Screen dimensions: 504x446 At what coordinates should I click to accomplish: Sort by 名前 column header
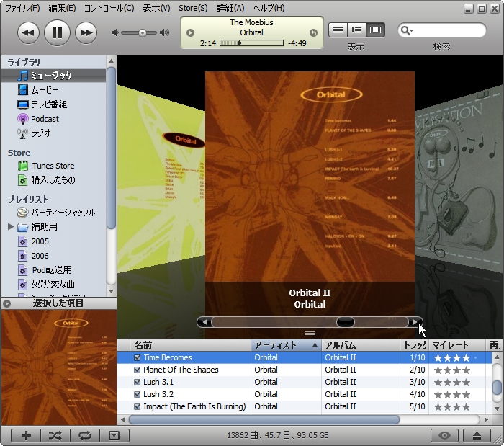tap(190, 345)
